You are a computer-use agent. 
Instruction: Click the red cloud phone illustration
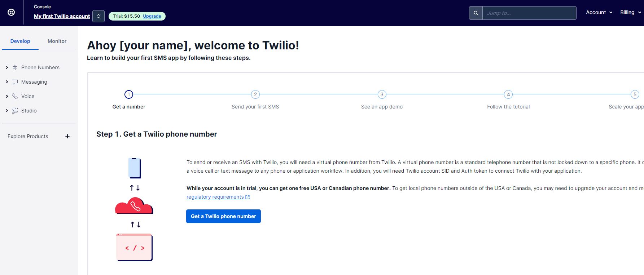tap(134, 206)
